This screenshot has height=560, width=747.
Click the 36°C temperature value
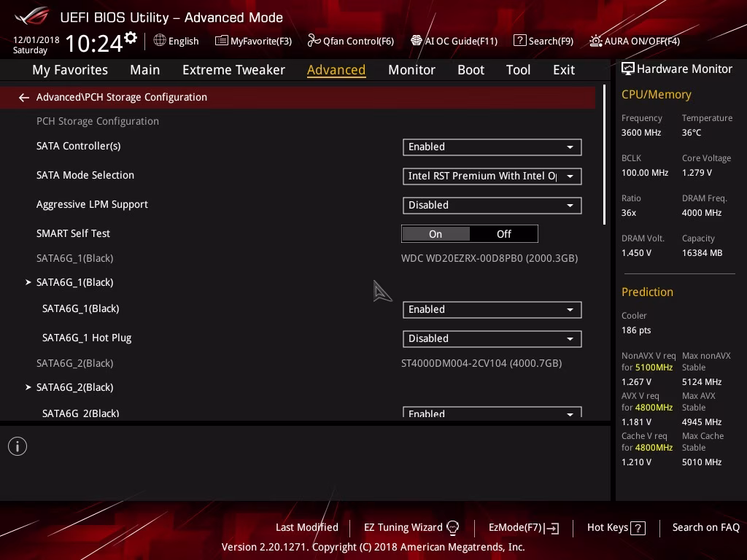692,133
